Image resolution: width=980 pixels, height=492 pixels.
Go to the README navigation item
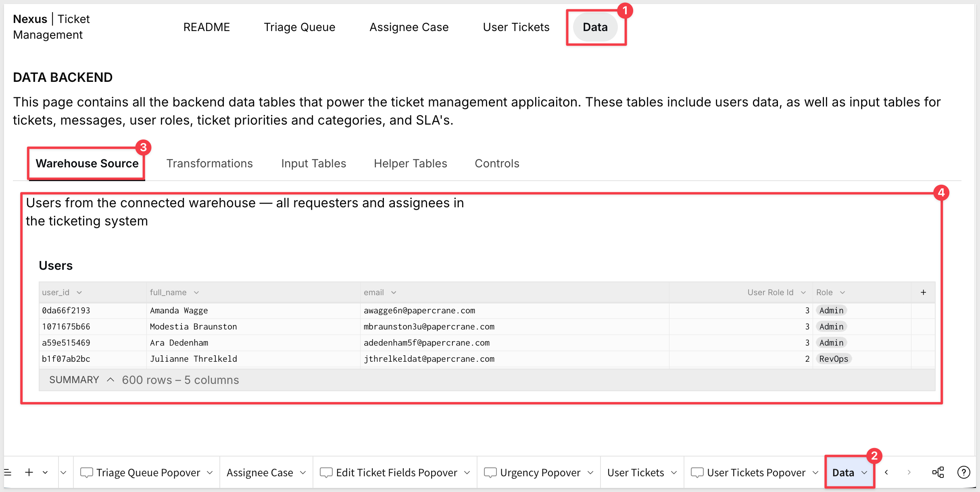(x=206, y=27)
